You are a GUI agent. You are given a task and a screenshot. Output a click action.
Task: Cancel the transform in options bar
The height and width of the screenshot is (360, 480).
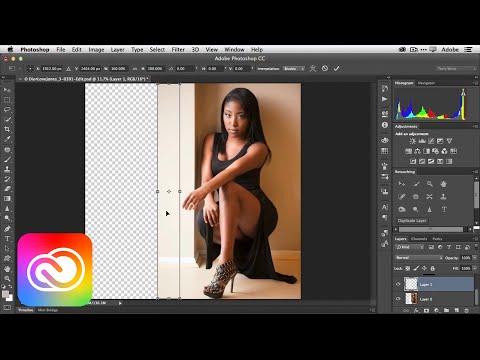coord(325,68)
